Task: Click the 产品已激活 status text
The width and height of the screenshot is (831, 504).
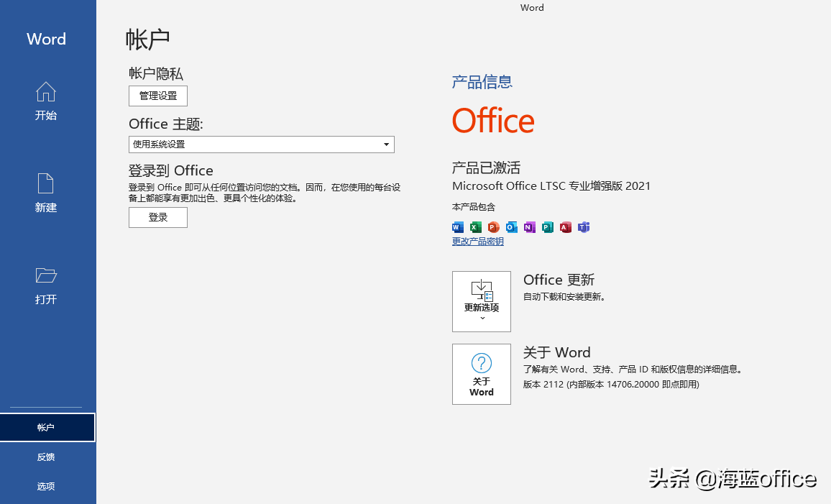Action: [486, 168]
